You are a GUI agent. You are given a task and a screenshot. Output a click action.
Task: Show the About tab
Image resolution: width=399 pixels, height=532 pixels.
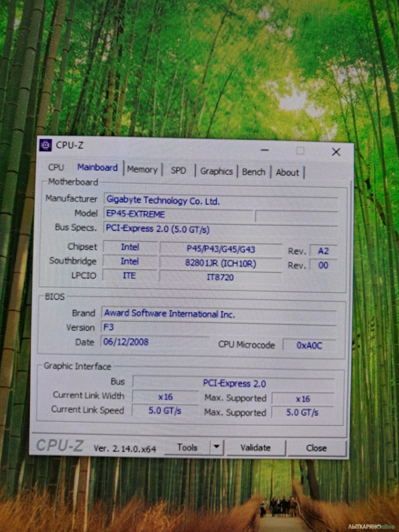287,173
